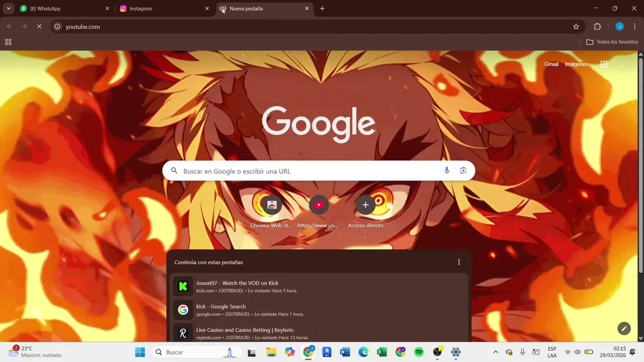Open the Imágenes link
The image size is (644, 362).
click(577, 64)
